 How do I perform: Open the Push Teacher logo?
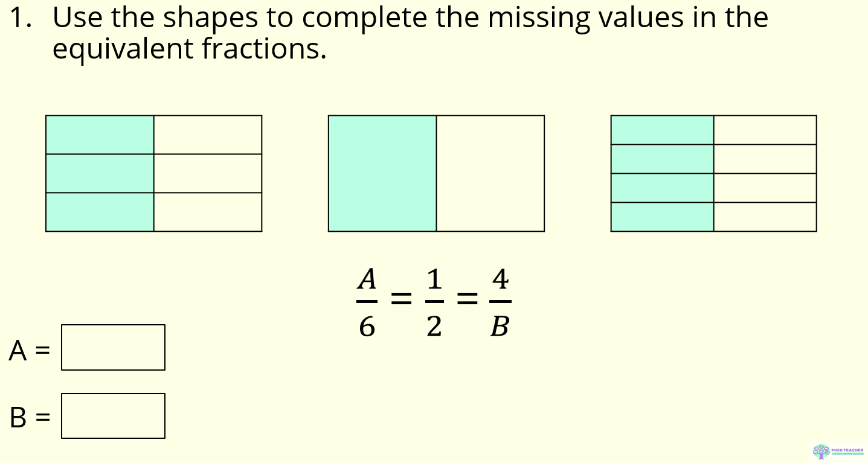point(838,451)
